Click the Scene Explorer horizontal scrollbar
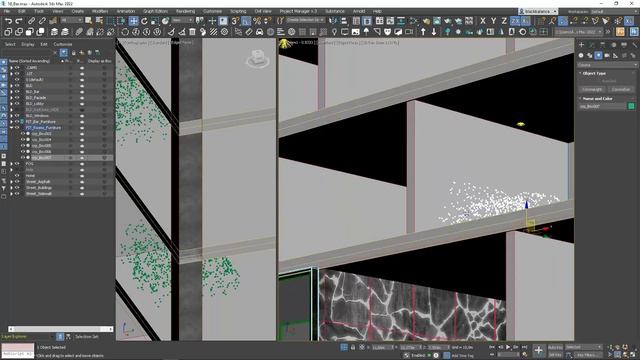 (x=60, y=329)
